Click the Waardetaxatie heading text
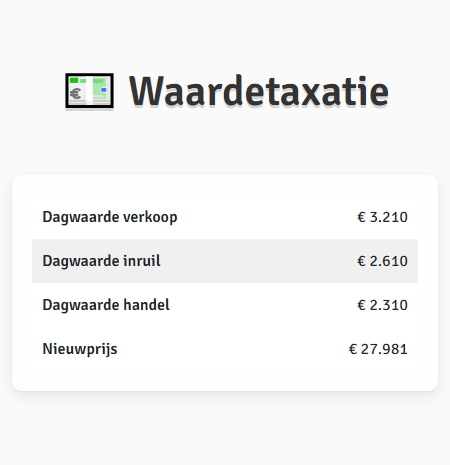 [259, 91]
